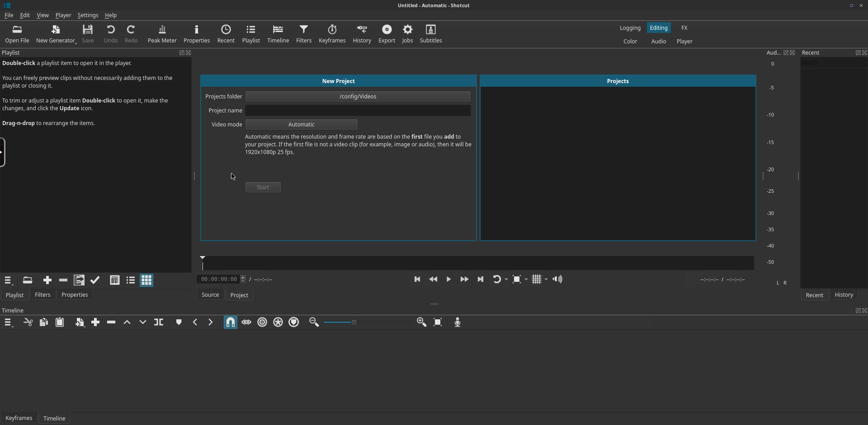This screenshot has height=425, width=868.
Task: Switch to the FX layout
Action: click(x=684, y=28)
